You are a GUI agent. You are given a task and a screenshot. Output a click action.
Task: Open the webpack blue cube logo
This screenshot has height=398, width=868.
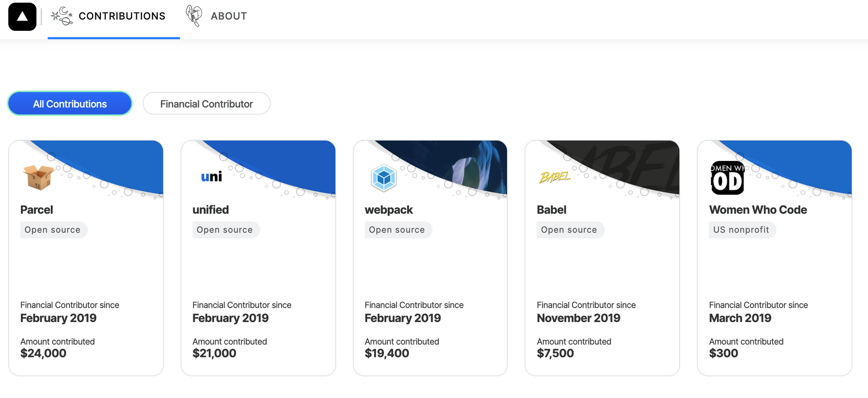pyautogui.click(x=384, y=178)
